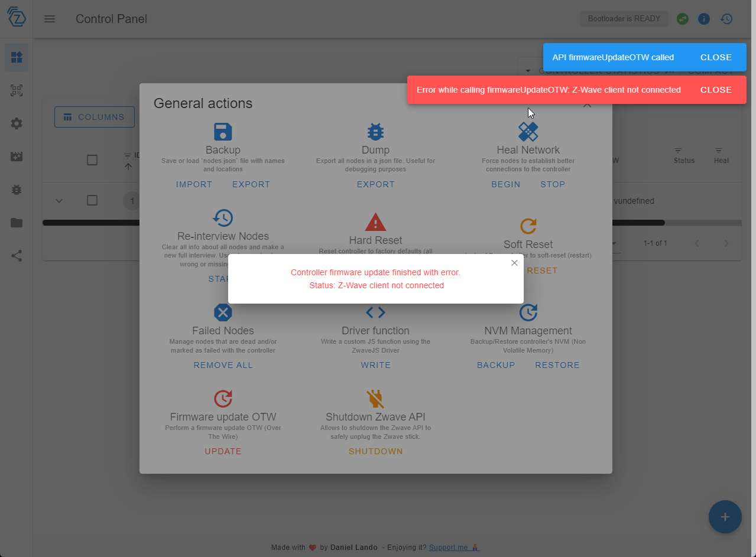This screenshot has width=756, height=557.
Task: Click the COLUMNS button above the table
Action: pyautogui.click(x=94, y=116)
